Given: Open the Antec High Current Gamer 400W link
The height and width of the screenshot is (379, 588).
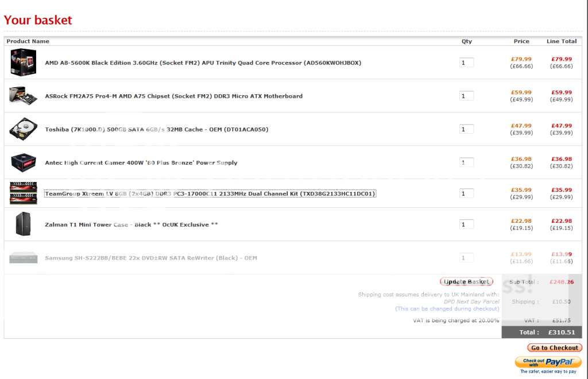Looking at the screenshot, I should tap(141, 163).
